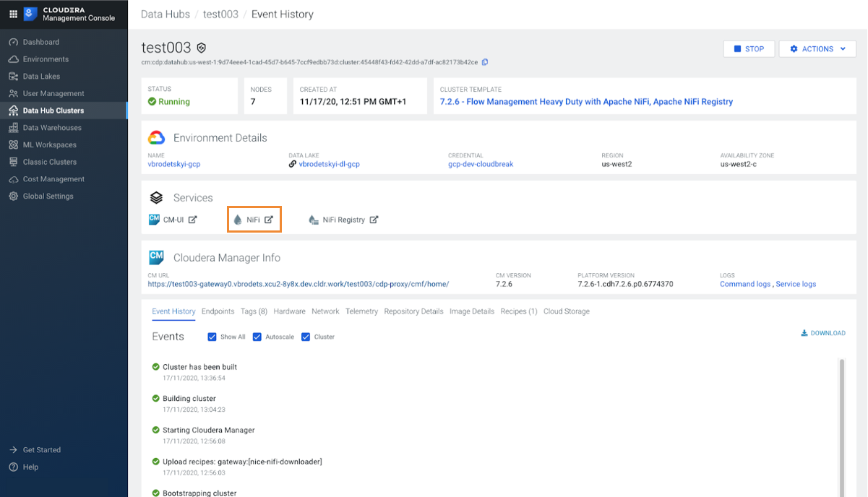
Task: Open the Image Details tab
Action: point(472,311)
